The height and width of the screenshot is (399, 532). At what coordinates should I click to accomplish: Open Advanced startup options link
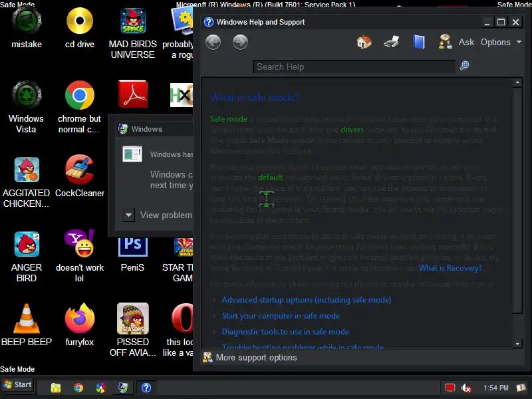307,300
